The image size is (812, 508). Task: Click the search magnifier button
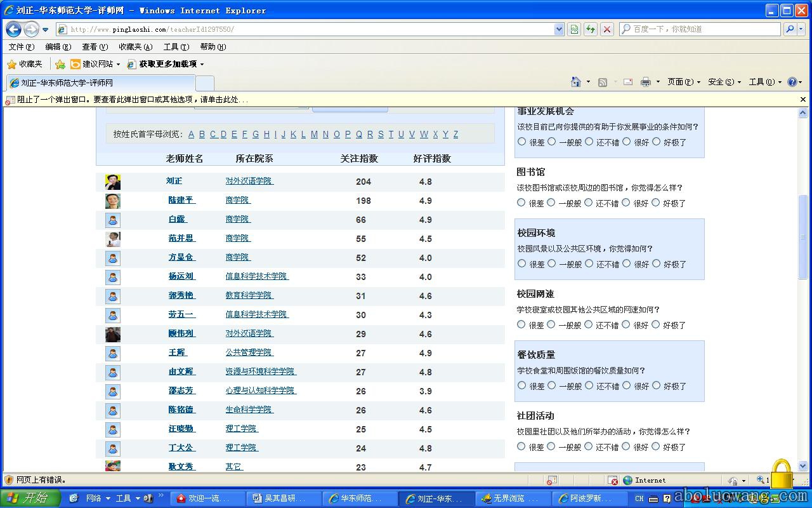tap(790, 29)
